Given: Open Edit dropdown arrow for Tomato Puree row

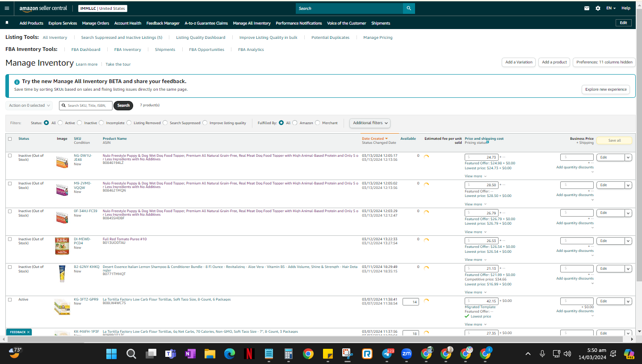Looking at the screenshot, I should coord(628,241).
